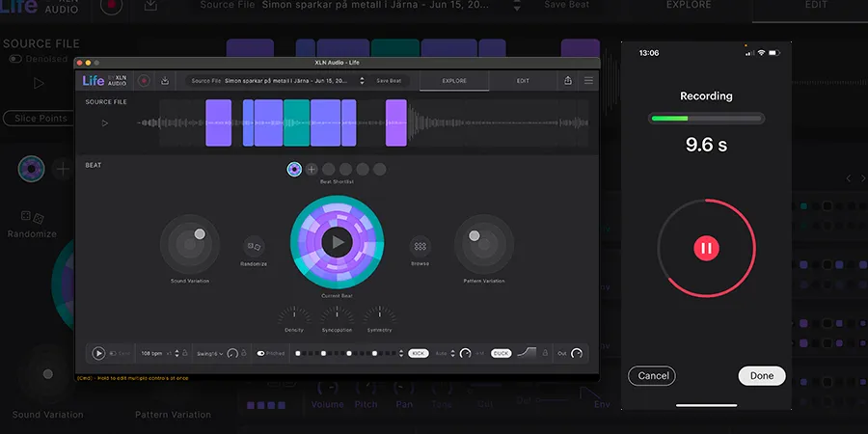Toggle the DUCK pill button
This screenshot has width=868, height=434.
point(501,353)
